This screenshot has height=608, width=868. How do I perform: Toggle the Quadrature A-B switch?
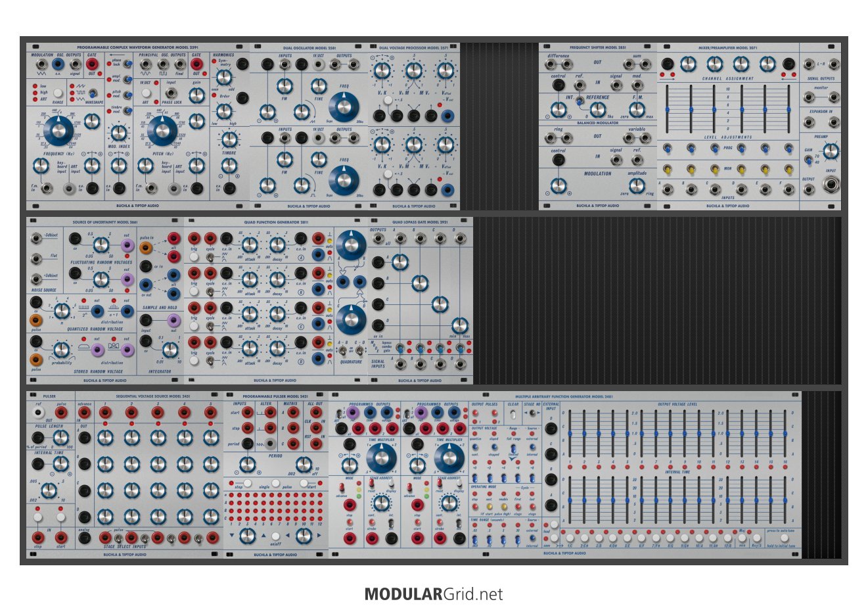343,350
